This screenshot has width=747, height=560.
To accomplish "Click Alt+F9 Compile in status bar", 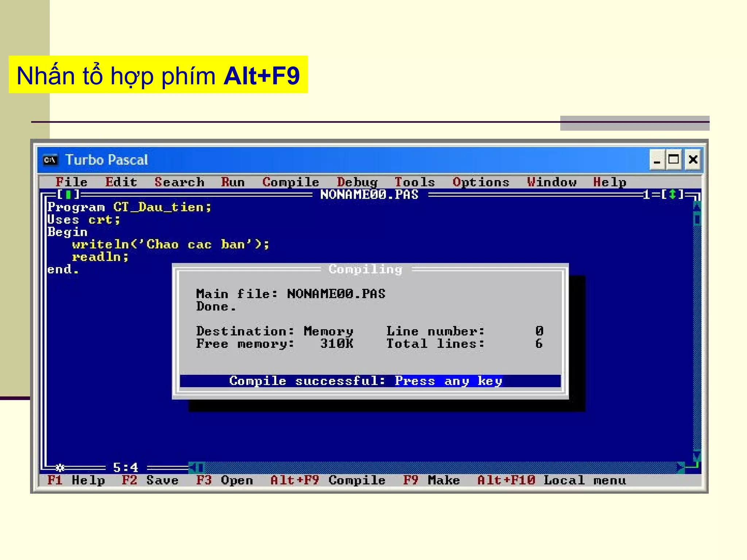I will (328, 480).
